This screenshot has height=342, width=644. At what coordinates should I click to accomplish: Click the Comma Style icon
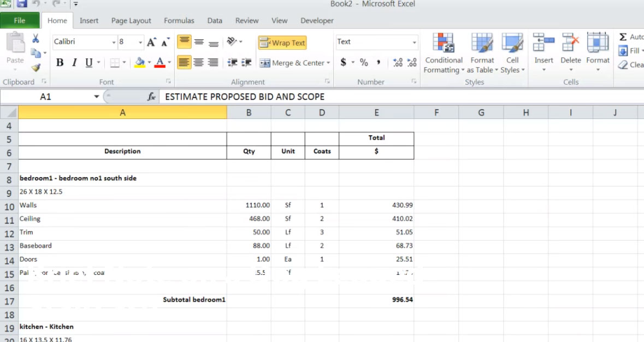[x=379, y=62]
